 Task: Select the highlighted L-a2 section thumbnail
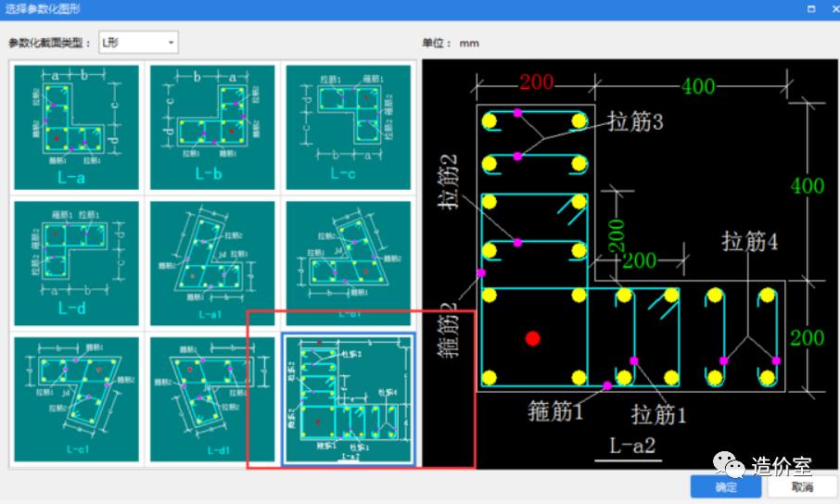tap(349, 399)
